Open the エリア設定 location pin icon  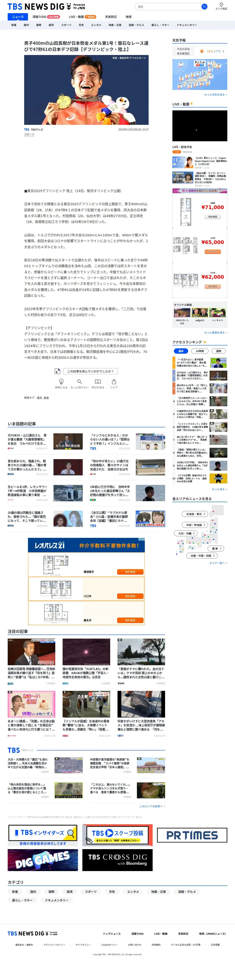tap(221, 5)
